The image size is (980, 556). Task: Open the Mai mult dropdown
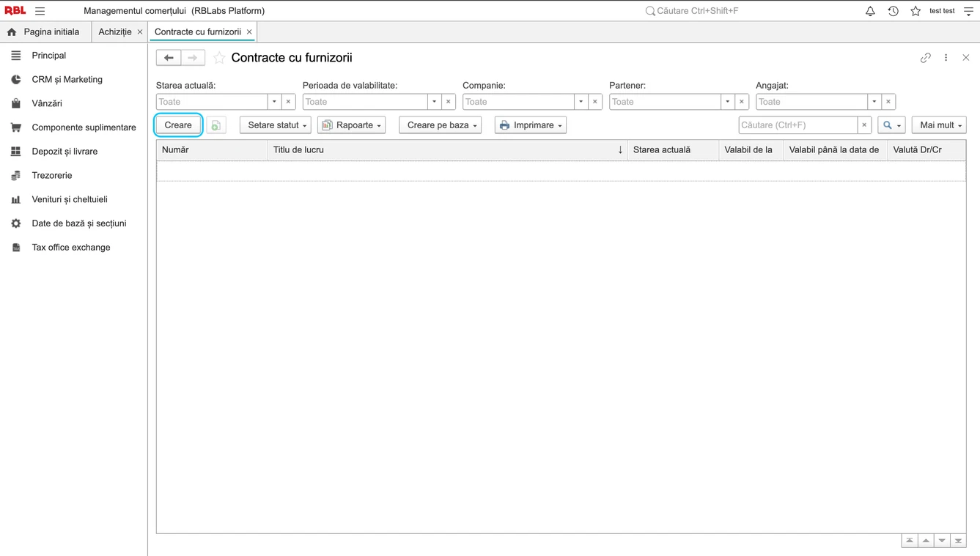pos(939,125)
